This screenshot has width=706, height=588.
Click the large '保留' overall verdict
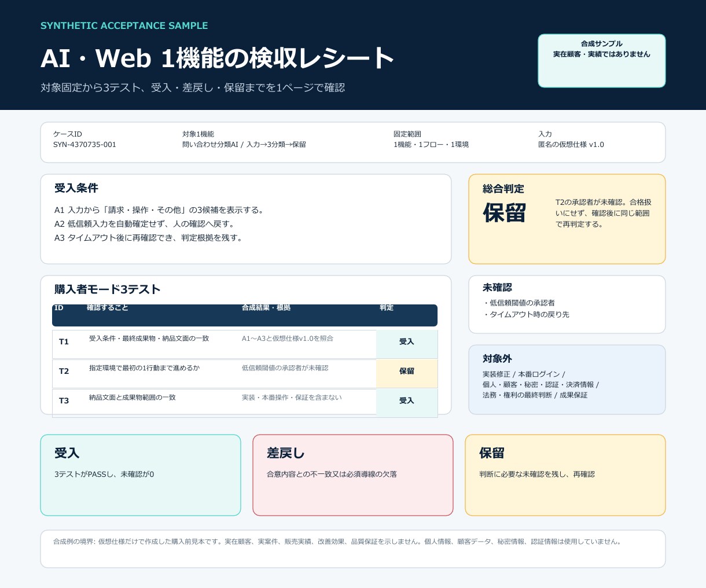tap(505, 213)
